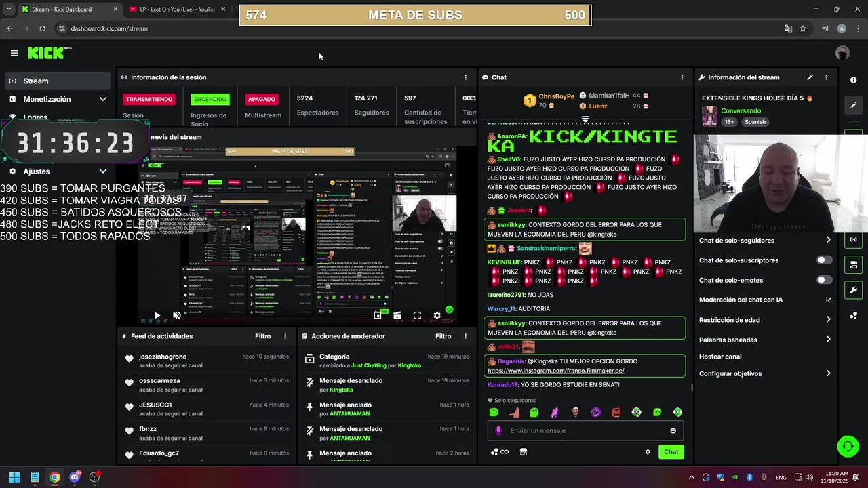
Task: Open Información del stream three-dot menu
Action: 826,77
